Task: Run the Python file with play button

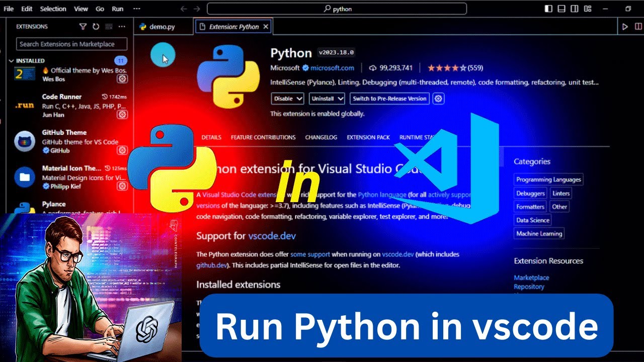Action: click(625, 27)
